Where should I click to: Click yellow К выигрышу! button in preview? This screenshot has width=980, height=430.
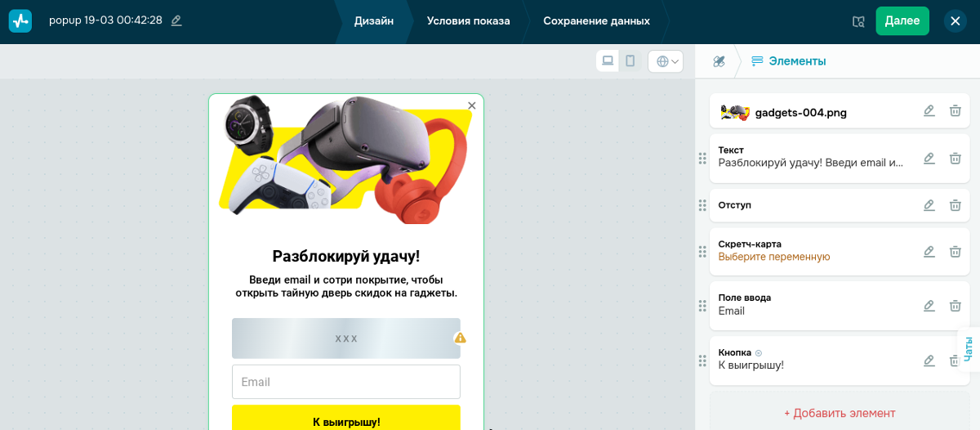pos(346,418)
